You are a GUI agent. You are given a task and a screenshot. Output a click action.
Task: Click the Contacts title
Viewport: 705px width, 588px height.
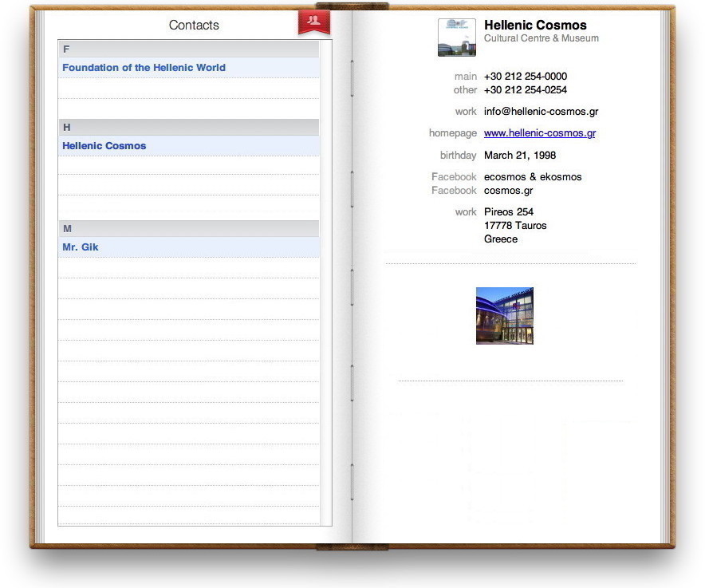click(x=194, y=26)
